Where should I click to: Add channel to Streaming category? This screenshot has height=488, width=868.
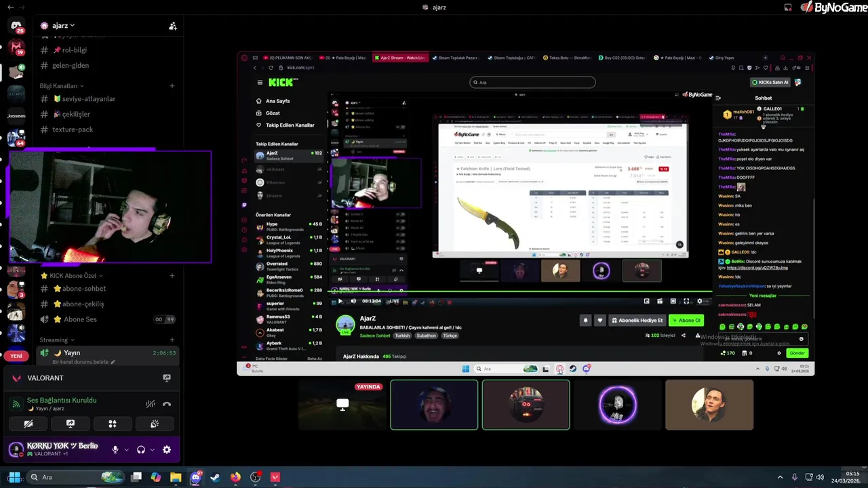click(172, 340)
